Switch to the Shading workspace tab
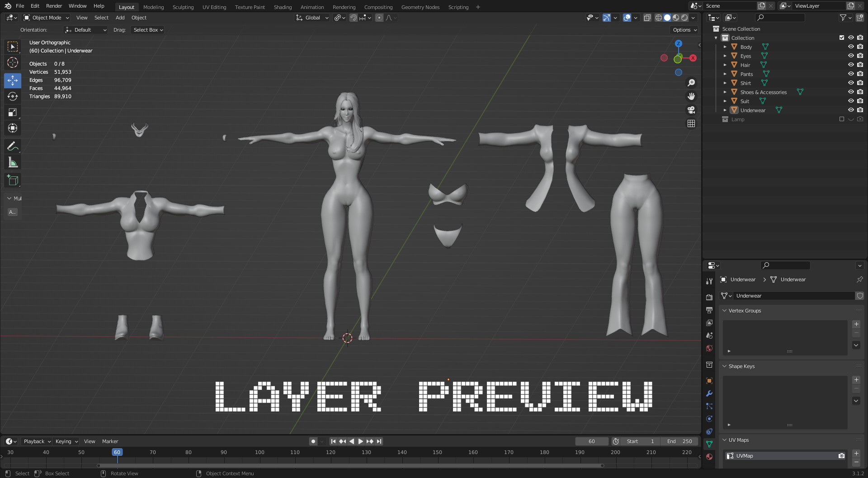 [x=283, y=7]
